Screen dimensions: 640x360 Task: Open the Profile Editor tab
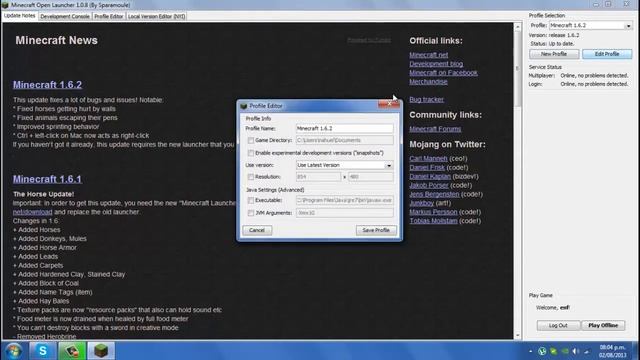pyautogui.click(x=109, y=16)
